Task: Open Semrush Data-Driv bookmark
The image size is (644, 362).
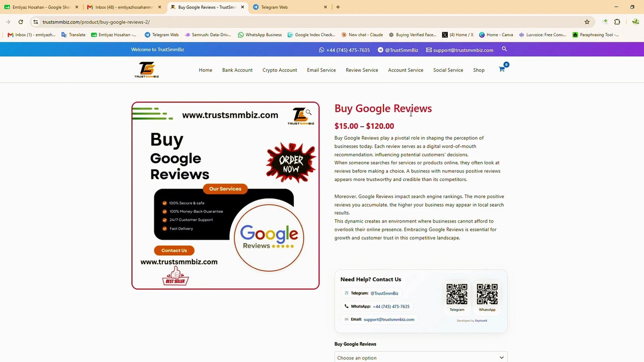Action: [x=208, y=35]
